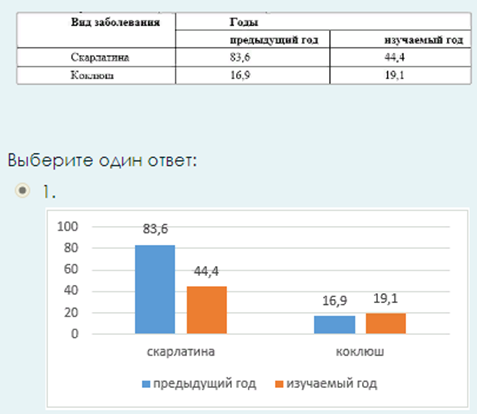The height and width of the screenshot is (414, 477).
Task: Click the y-axis value 60
Action: point(71,269)
